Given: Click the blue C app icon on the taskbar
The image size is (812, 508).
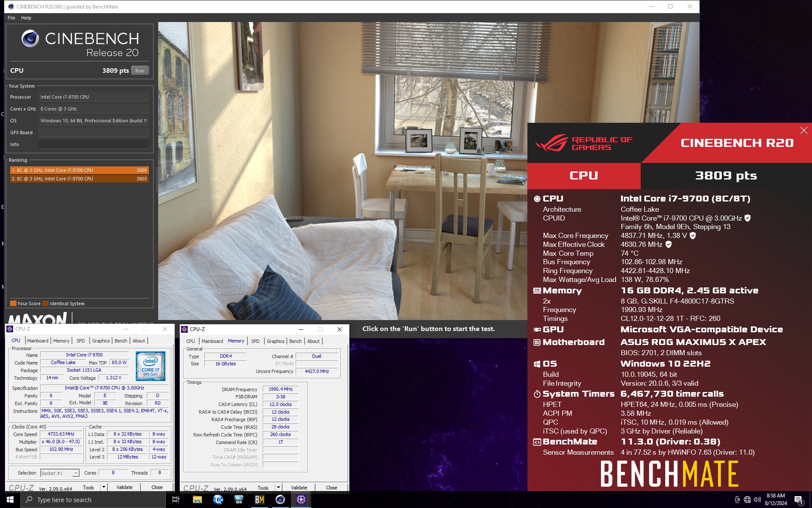Looking at the screenshot, I should pyautogui.click(x=218, y=500).
